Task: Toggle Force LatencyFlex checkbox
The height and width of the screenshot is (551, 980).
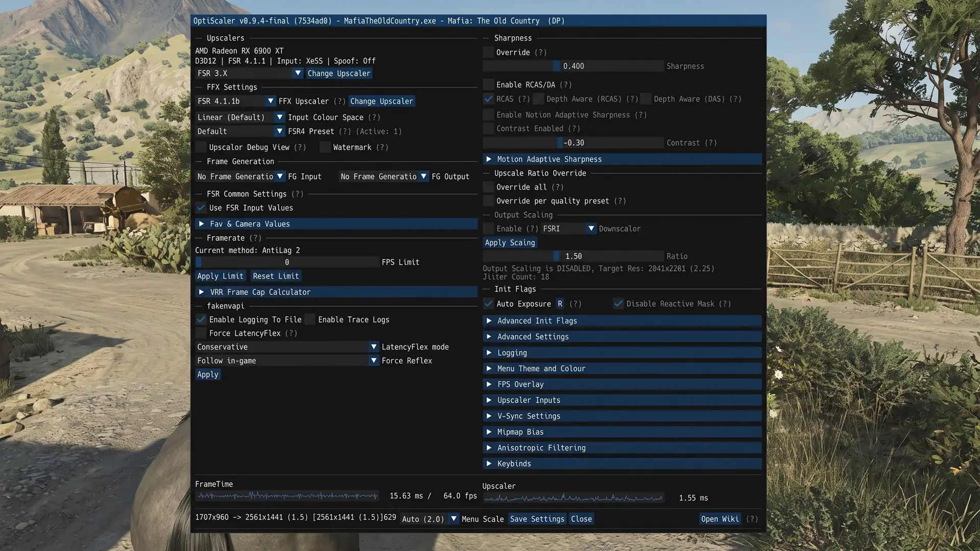Action: [201, 334]
